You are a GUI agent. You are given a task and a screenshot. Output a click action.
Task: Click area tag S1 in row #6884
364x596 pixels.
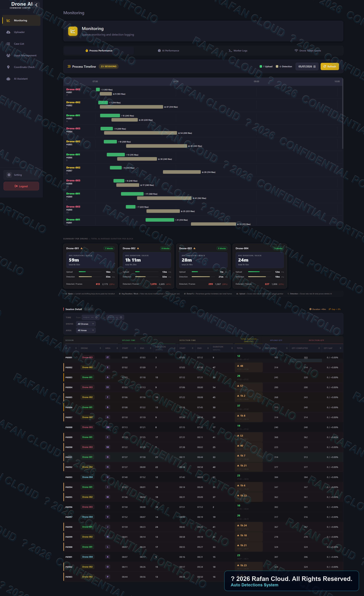tap(108, 387)
